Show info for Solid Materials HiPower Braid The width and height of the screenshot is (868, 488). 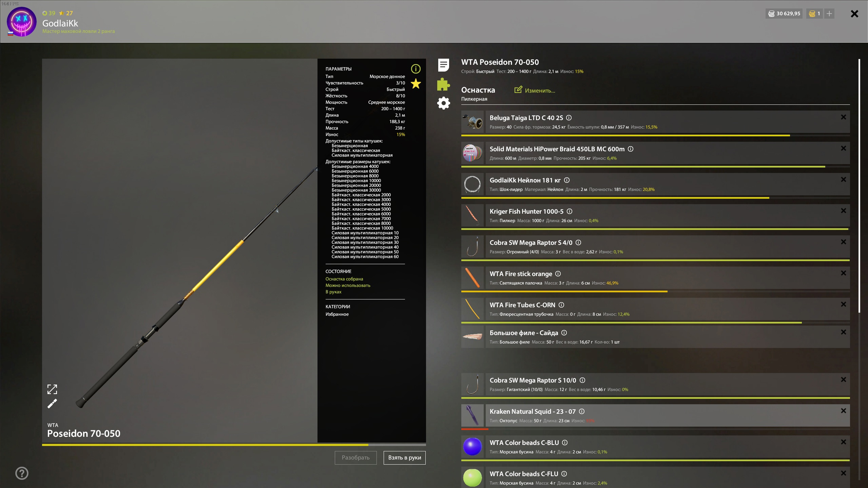(x=631, y=149)
